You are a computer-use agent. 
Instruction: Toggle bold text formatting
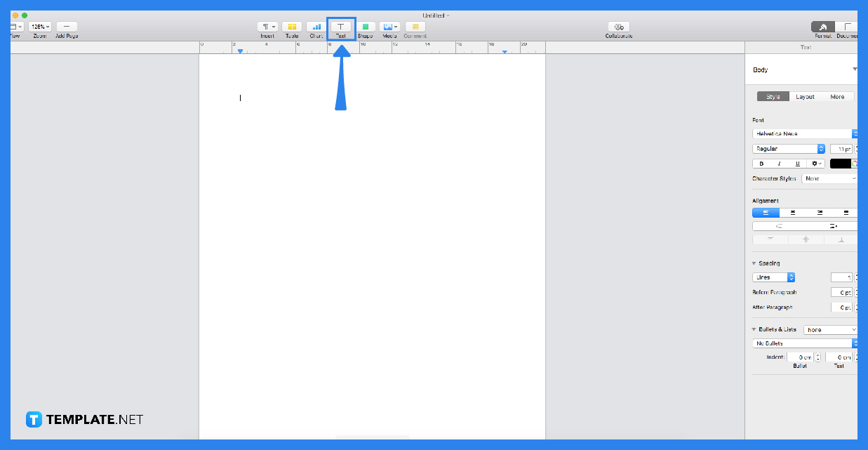761,163
